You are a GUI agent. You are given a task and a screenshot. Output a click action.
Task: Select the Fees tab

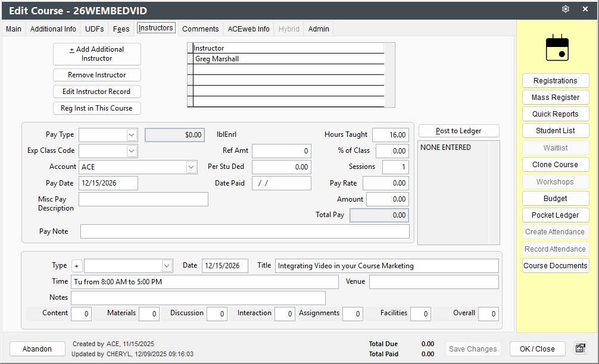[x=121, y=29]
